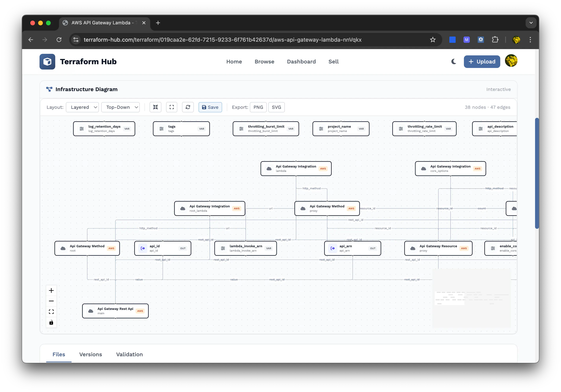Viewport: 561px width, 392px height.
Task: Select the api_description variable node icon
Action: coord(481,129)
